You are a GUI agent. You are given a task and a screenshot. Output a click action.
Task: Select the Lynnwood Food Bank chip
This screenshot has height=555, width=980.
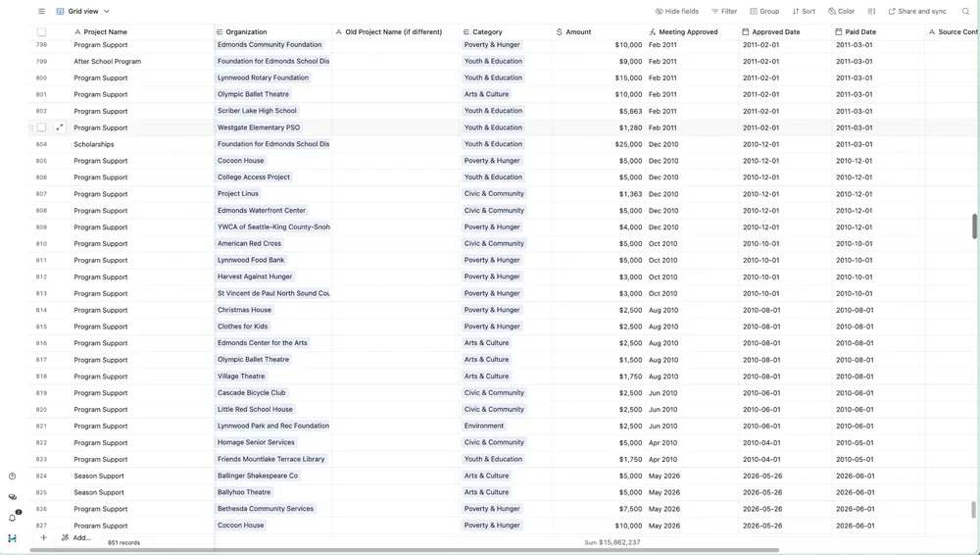pos(251,260)
